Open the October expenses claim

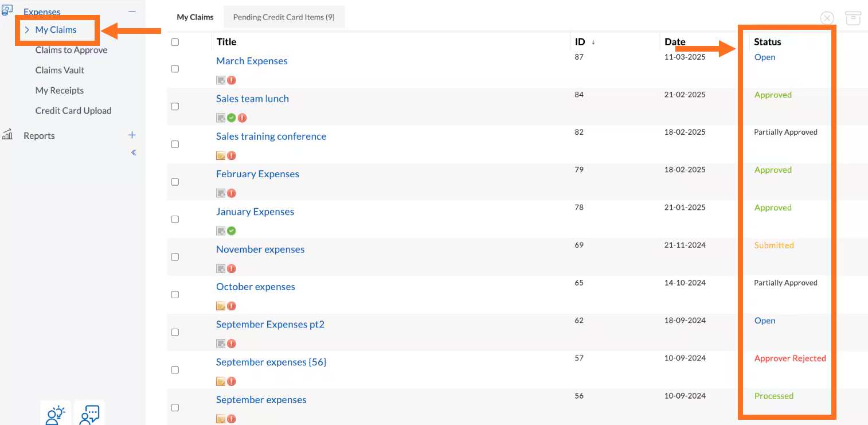[256, 287]
